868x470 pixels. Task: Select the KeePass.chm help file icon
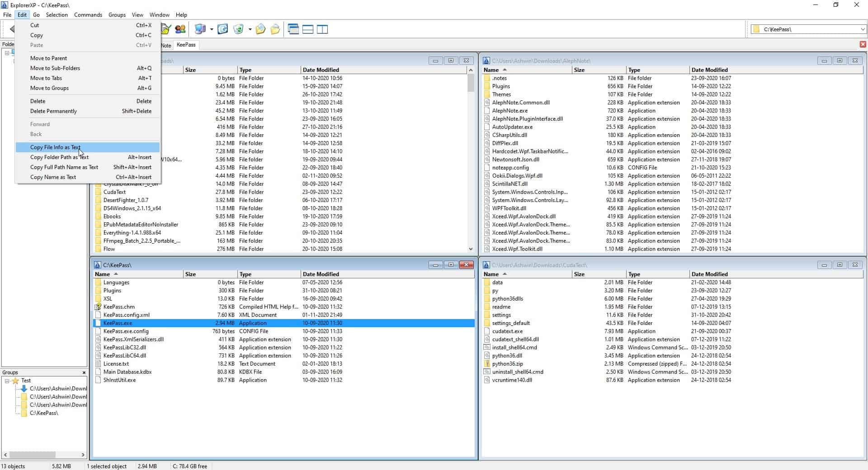point(98,307)
